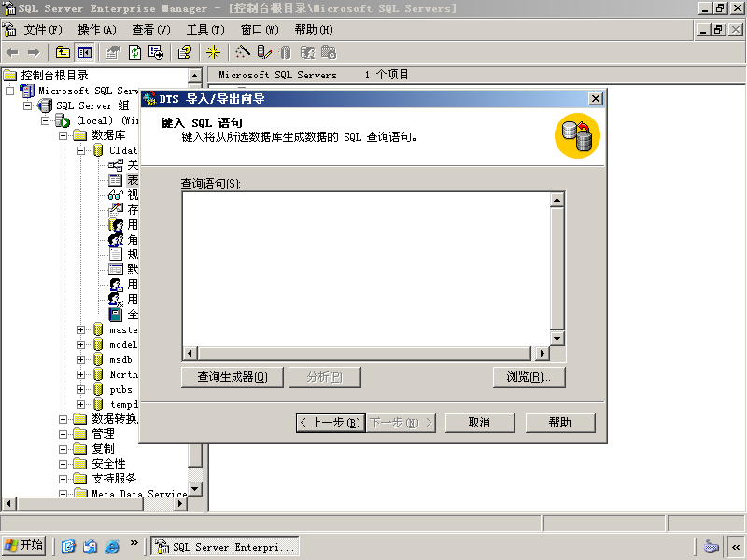
Task: Expand the 安全性 folder node
Action: click(x=63, y=464)
